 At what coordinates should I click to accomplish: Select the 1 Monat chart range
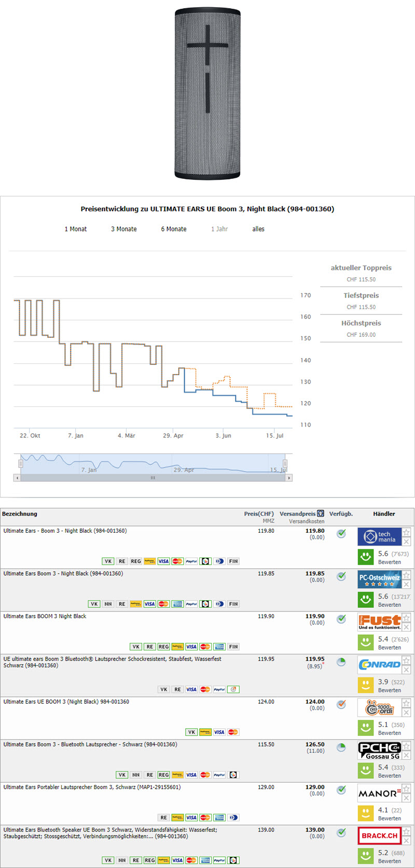76,229
